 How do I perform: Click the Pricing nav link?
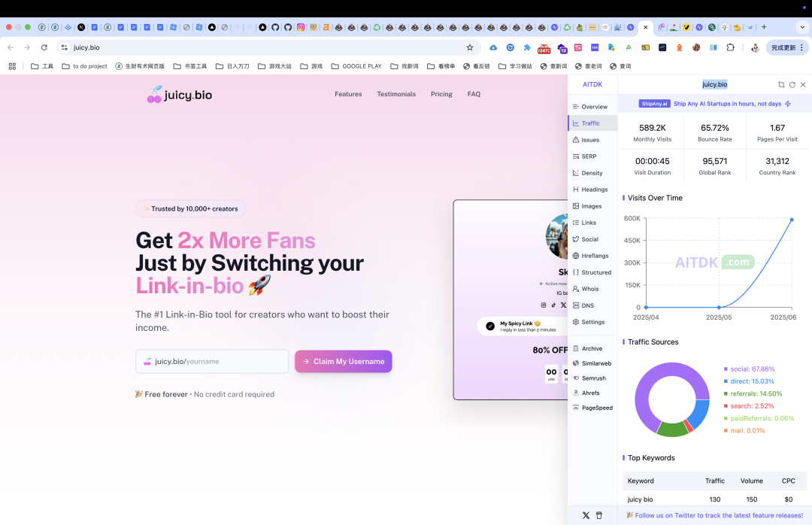point(441,94)
